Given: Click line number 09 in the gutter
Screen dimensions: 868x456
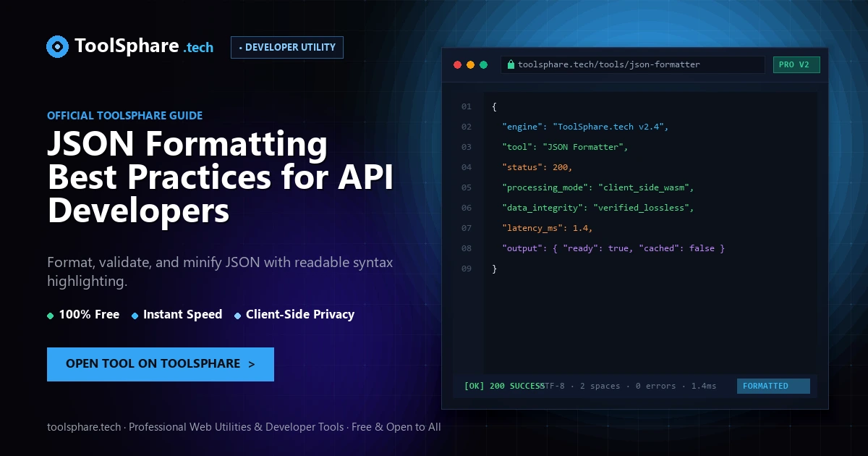Looking at the screenshot, I should click(x=467, y=269).
